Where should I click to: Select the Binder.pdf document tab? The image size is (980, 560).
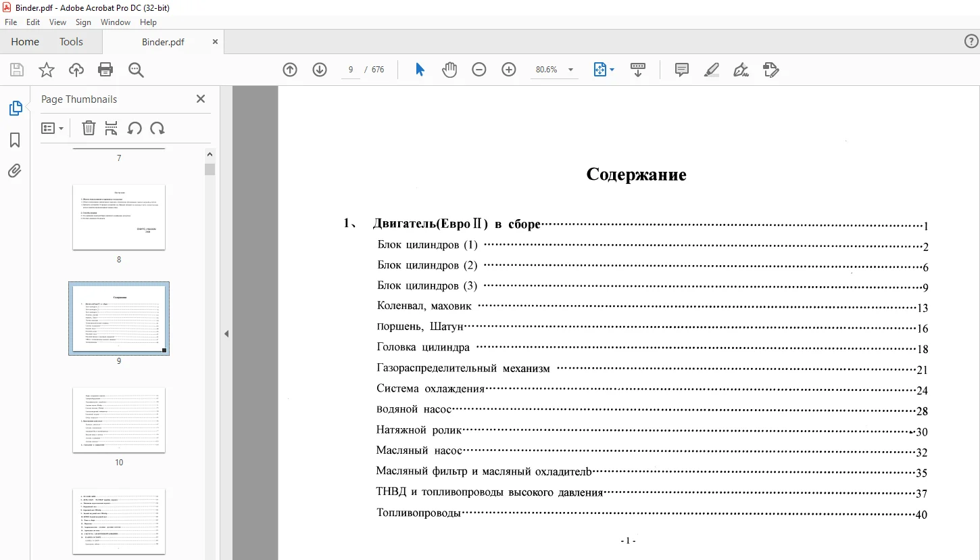[x=163, y=42]
